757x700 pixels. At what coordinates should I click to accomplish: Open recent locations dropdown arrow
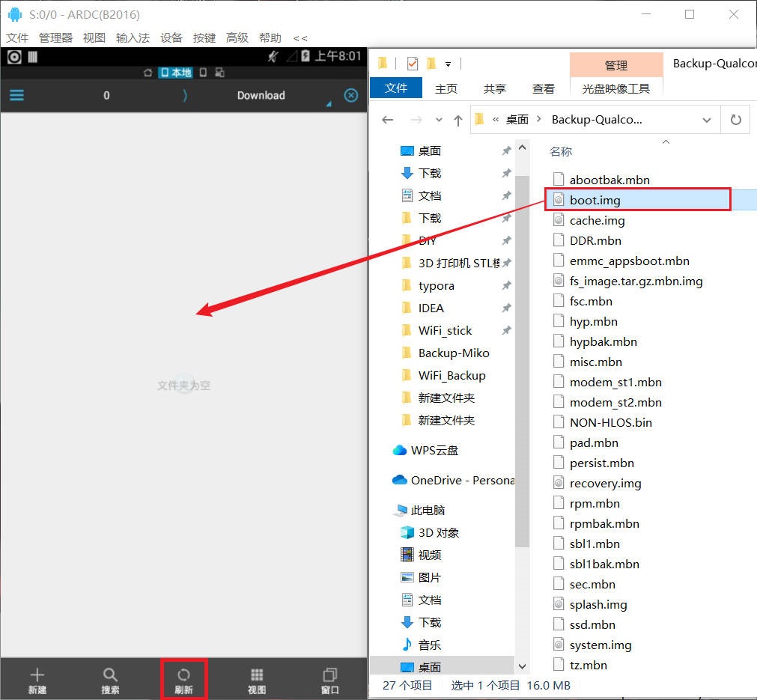(x=439, y=120)
